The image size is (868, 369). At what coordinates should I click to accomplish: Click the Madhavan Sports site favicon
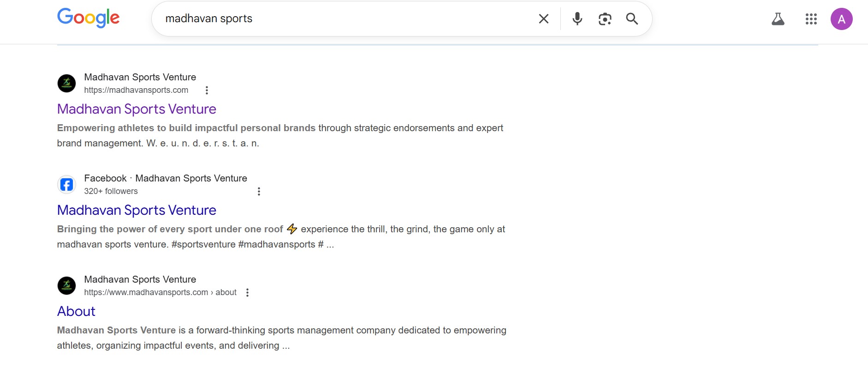pos(66,83)
